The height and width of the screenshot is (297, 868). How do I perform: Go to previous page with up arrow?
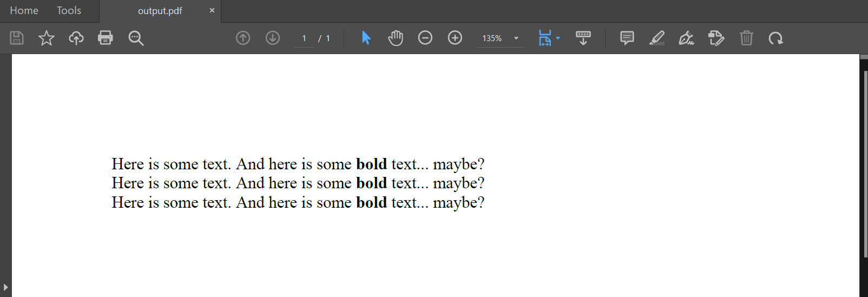tap(243, 38)
